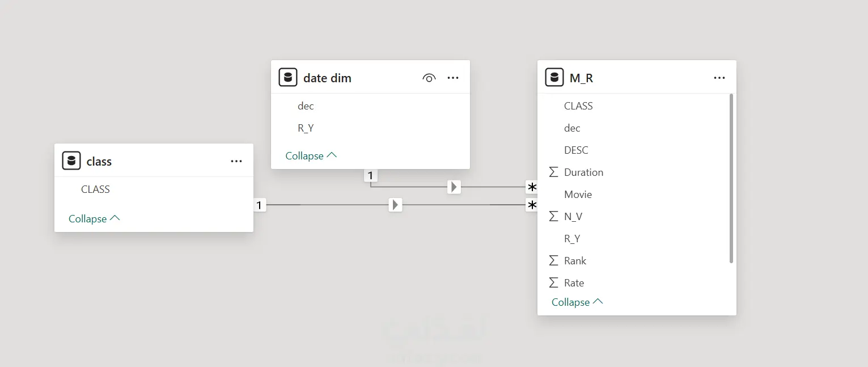Screen dimensions: 868x367
Task: Click the M_R table database icon
Action: 554,78
